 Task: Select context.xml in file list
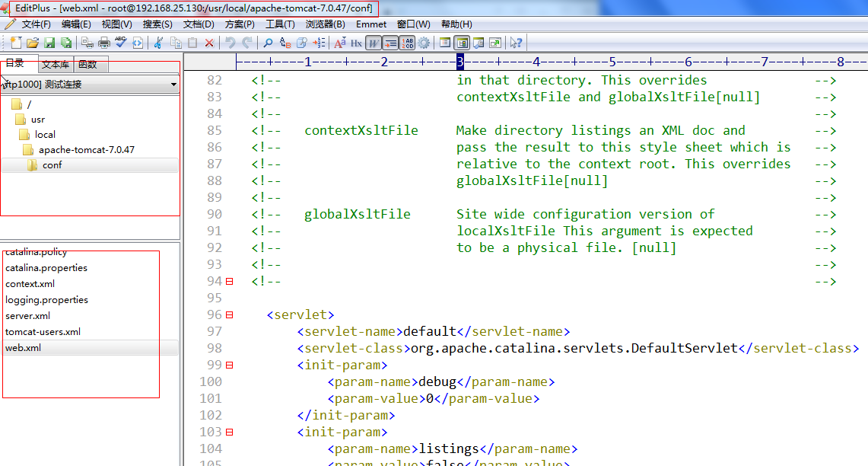[30, 284]
